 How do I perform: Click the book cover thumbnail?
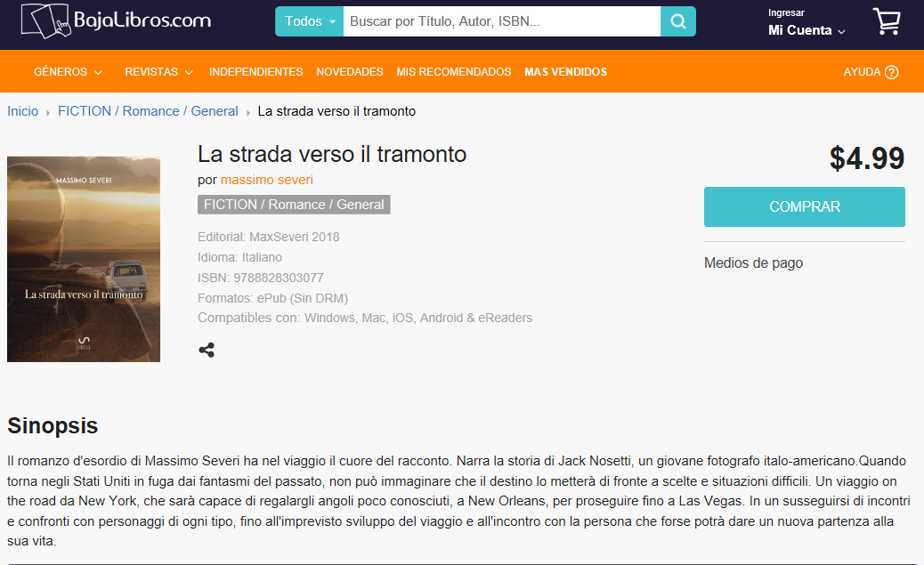(x=84, y=259)
